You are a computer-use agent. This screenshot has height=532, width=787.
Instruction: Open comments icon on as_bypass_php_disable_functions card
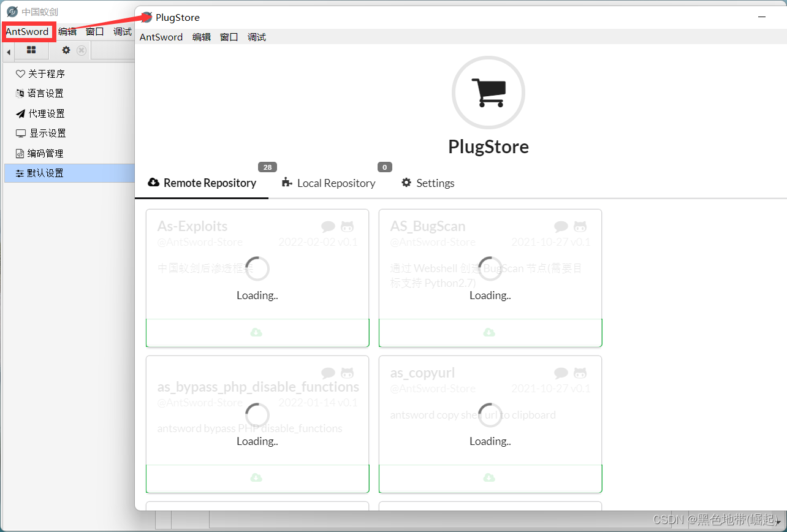tap(328, 373)
